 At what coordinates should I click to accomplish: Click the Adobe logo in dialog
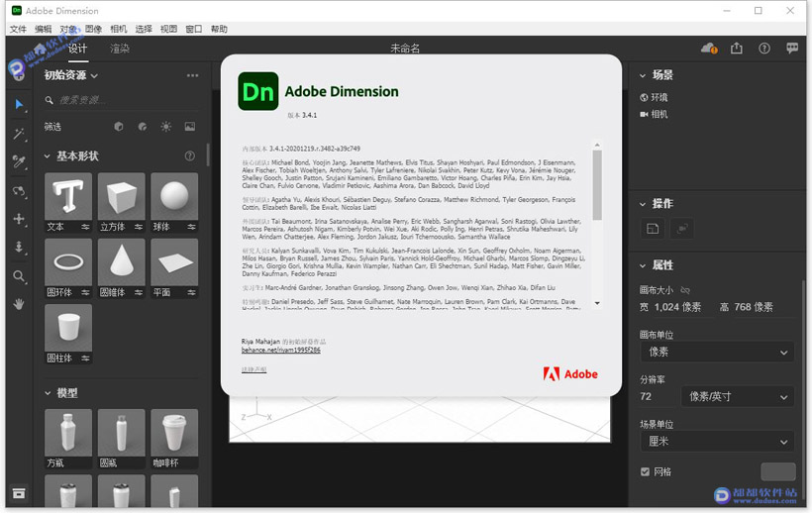570,373
